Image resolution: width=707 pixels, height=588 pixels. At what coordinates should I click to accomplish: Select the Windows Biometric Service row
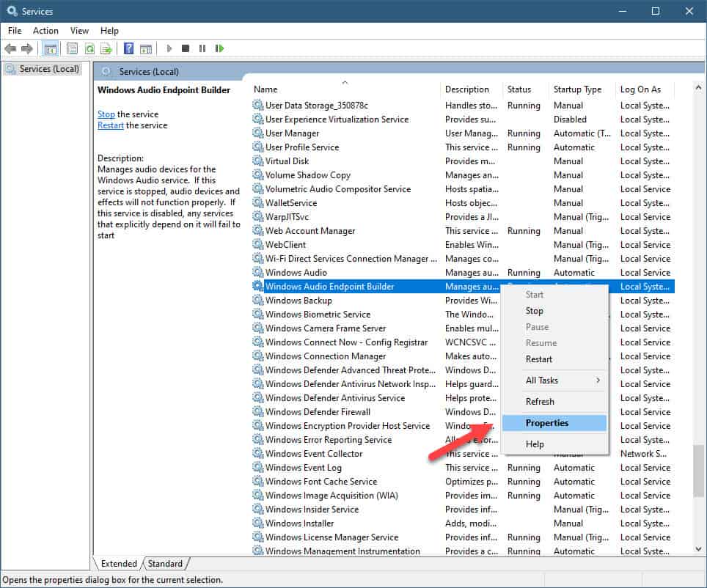click(463, 315)
